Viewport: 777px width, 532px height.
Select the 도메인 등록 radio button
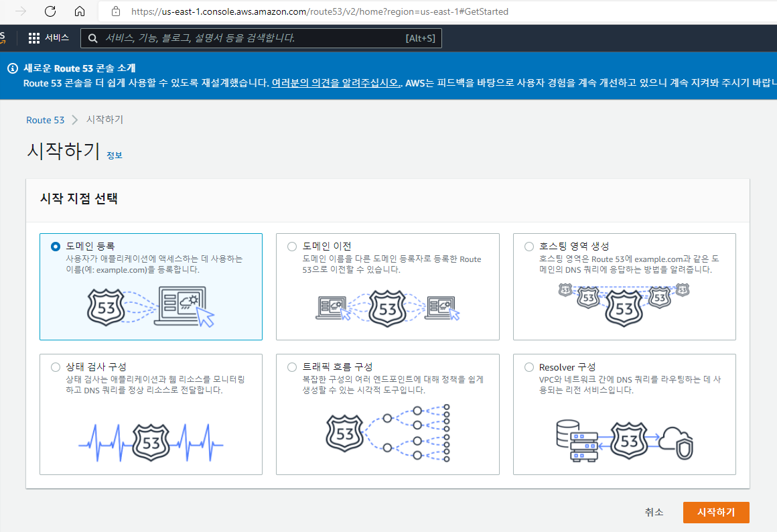56,247
